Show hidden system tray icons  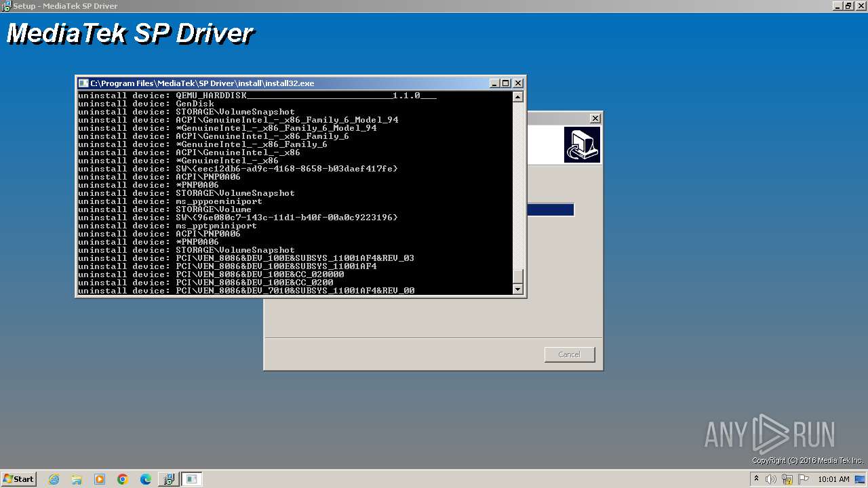757,479
